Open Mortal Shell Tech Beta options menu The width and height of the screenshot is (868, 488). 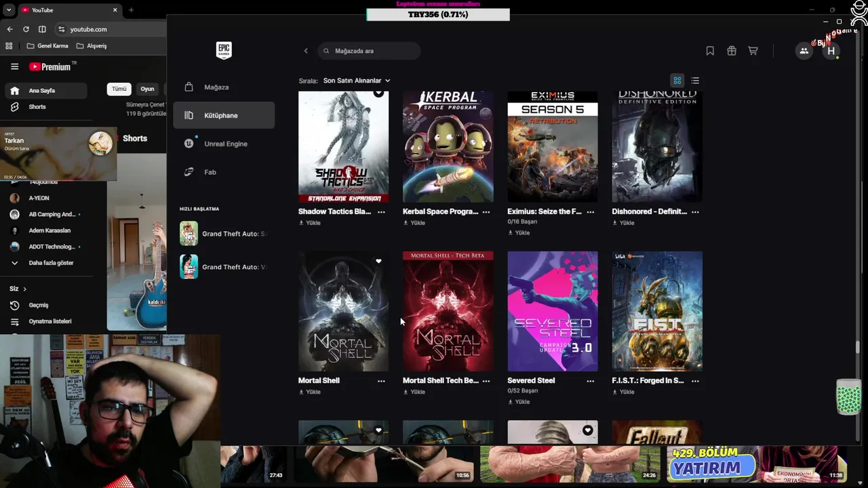click(x=486, y=381)
